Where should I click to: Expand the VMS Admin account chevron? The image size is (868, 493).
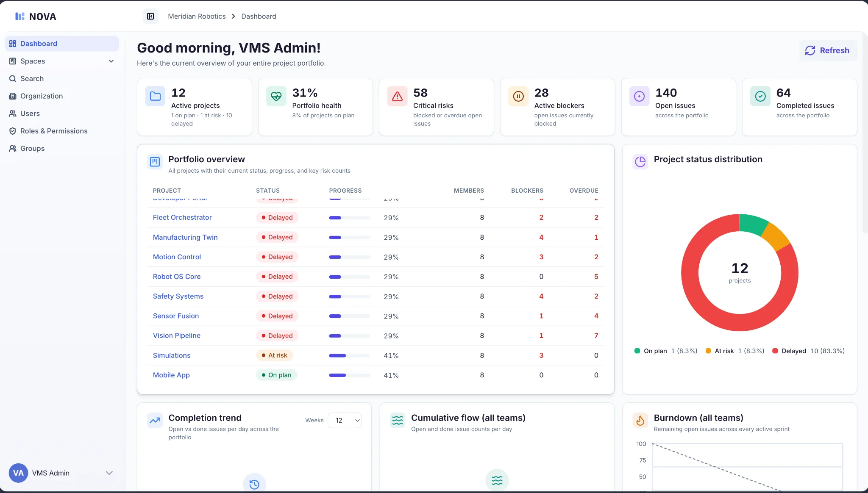coord(109,473)
